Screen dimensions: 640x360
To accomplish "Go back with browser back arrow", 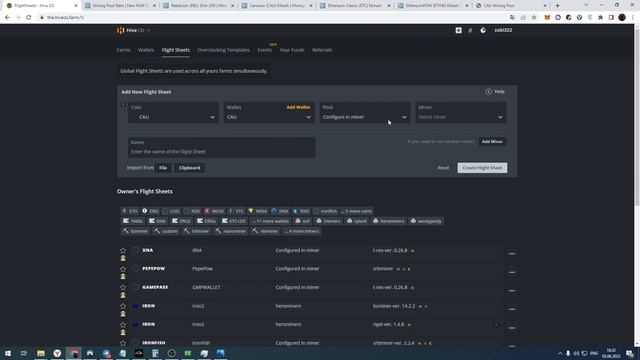I will click(7, 18).
